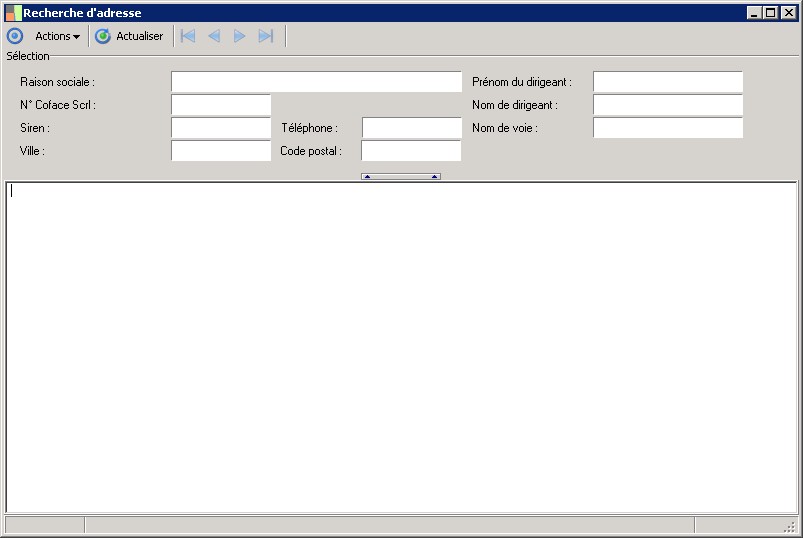Click the Téléphone input field
Viewport: 803px width, 538px height.
click(x=412, y=128)
